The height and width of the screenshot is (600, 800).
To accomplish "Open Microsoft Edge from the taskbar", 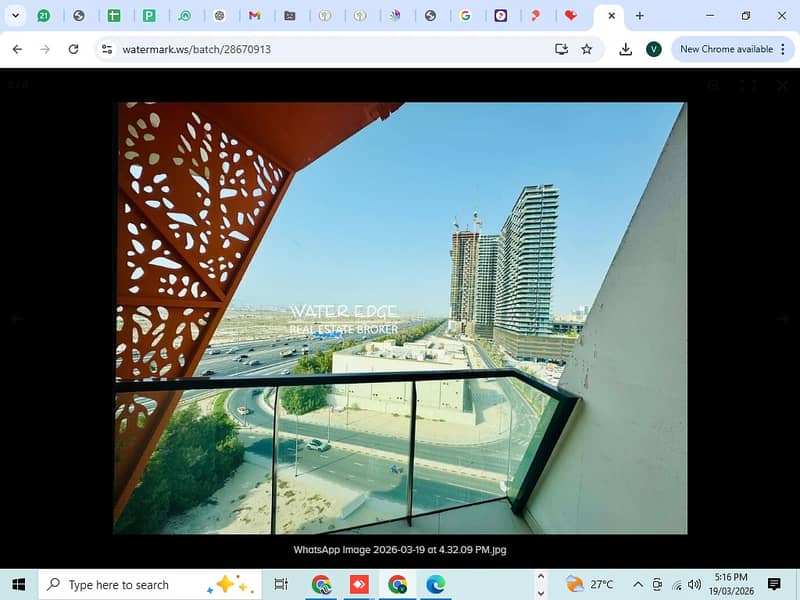I will click(435, 584).
